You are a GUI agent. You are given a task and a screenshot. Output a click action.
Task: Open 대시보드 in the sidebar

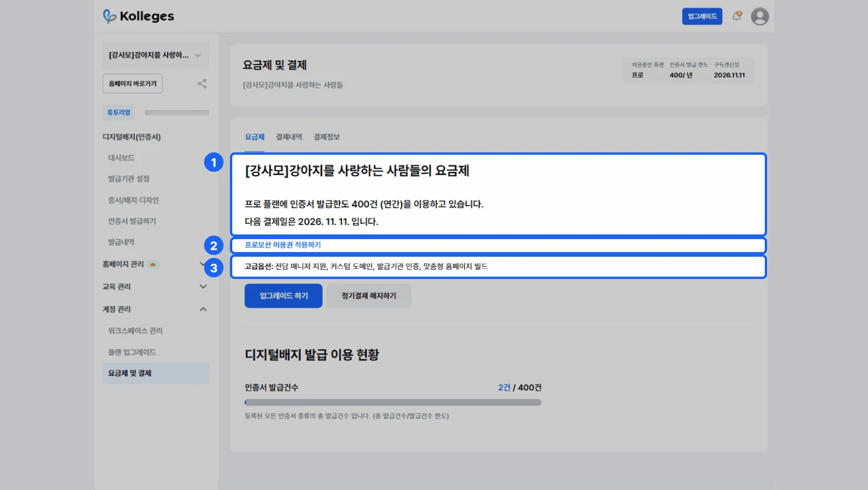point(121,158)
